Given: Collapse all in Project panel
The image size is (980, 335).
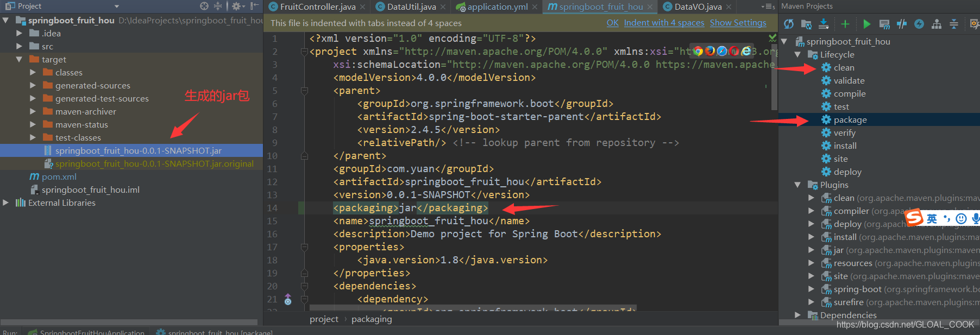Looking at the screenshot, I should 218,6.
